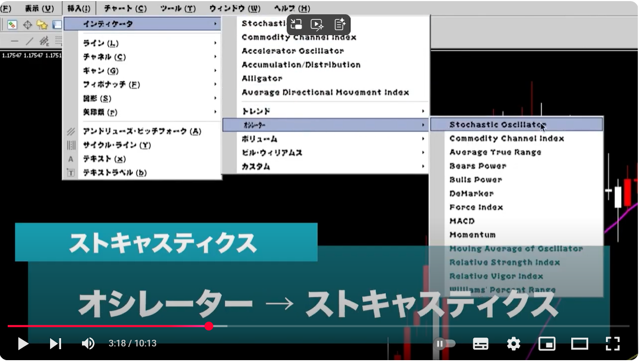This screenshot has height=364, width=640.
Task: Switch to theater mode
Action: 579,344
